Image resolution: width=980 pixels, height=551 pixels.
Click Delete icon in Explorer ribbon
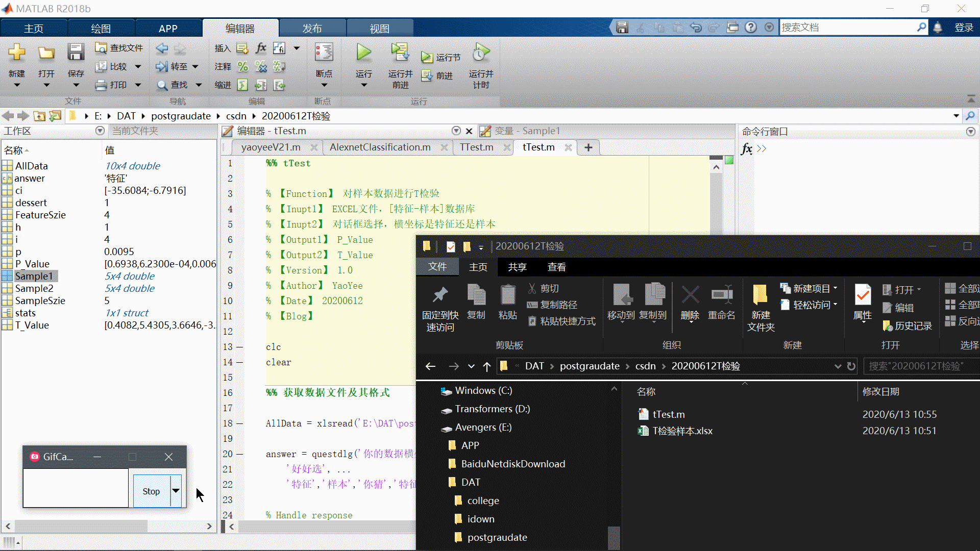click(690, 295)
